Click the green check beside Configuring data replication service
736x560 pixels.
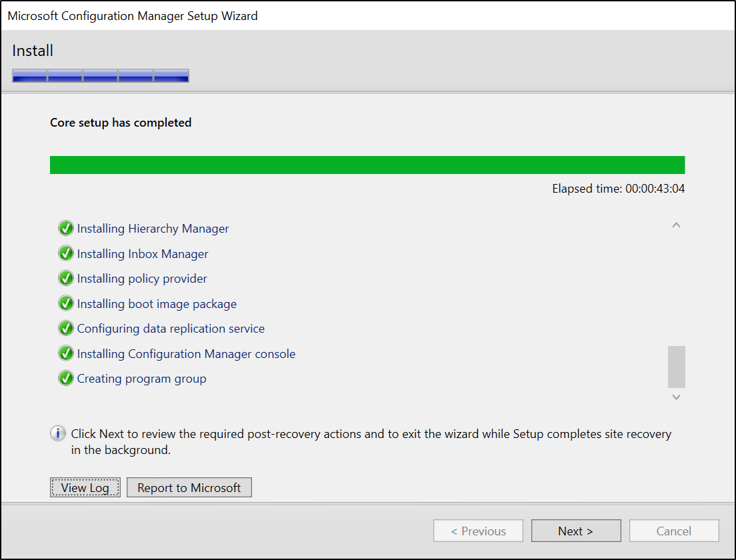tap(66, 328)
